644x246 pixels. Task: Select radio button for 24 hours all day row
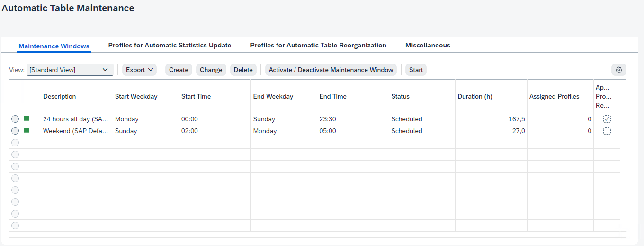(x=15, y=119)
